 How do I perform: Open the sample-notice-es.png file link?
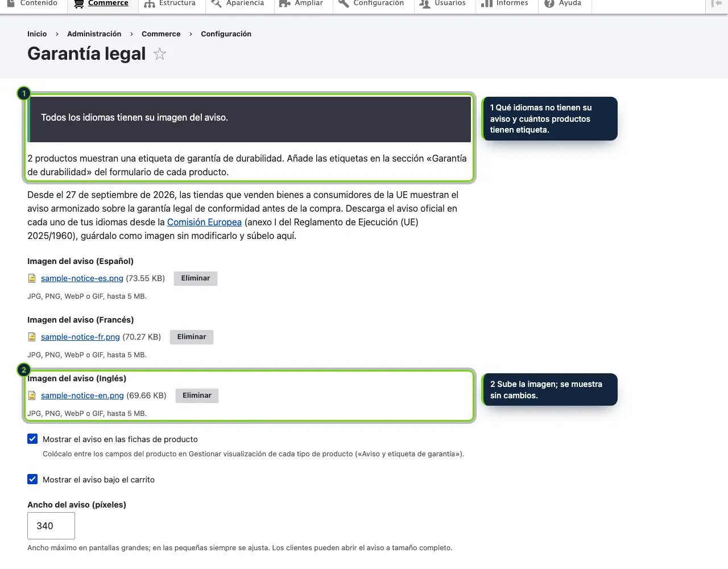[82, 278]
